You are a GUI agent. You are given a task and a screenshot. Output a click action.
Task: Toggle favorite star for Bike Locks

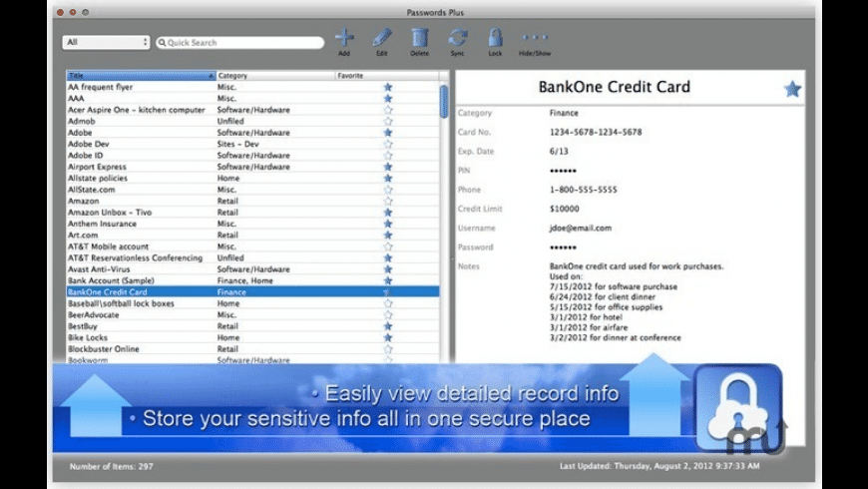tap(388, 338)
